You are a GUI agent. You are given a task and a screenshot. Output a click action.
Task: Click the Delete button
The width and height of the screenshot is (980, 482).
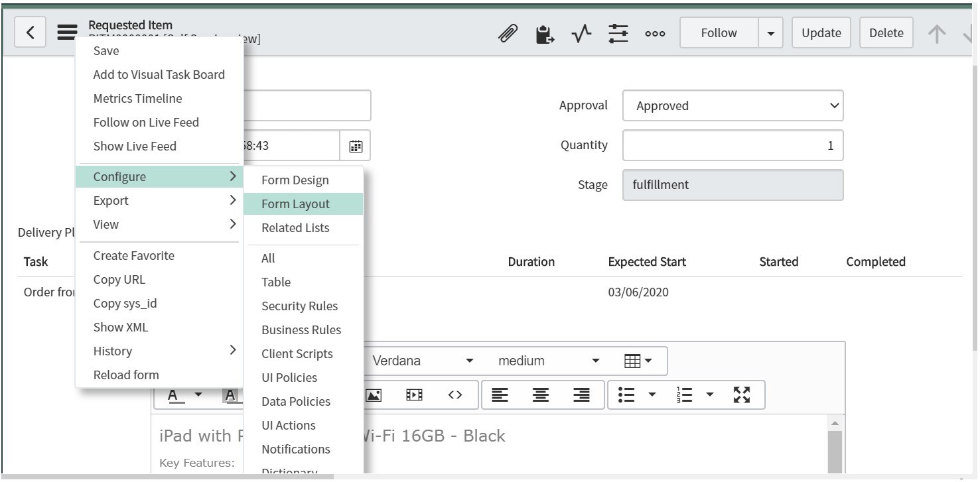886,33
